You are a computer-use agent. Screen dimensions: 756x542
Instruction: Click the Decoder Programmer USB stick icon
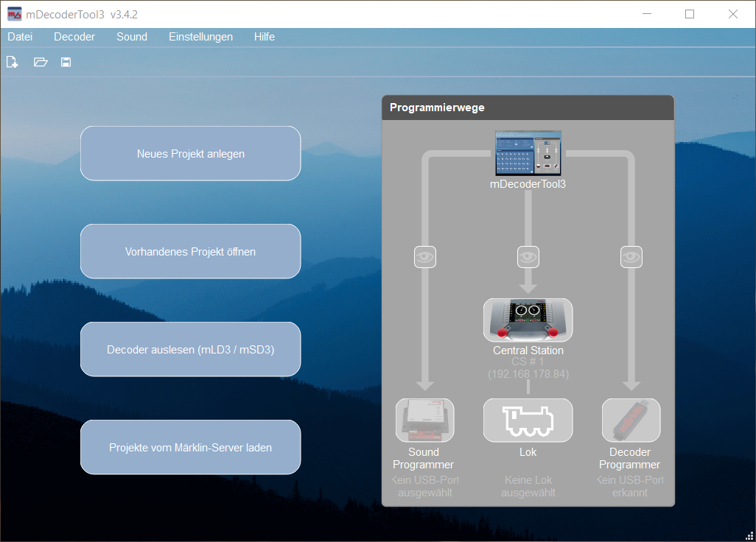631,420
